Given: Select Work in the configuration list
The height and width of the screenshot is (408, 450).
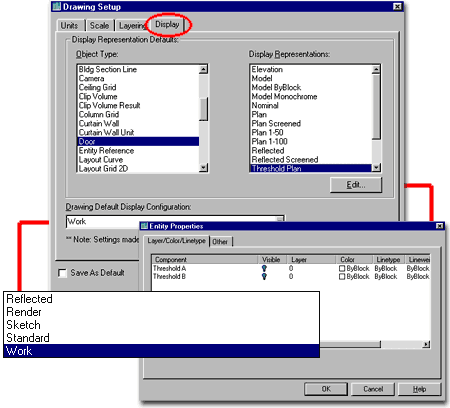Looking at the screenshot, I should [161, 351].
